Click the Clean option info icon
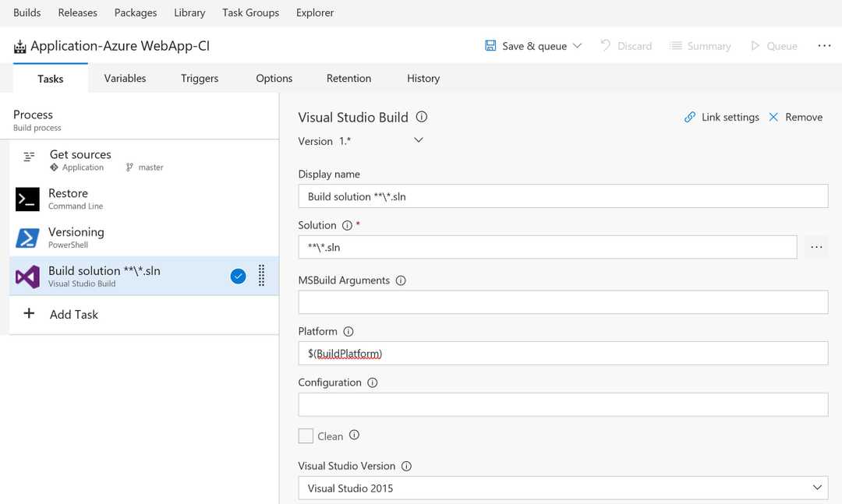The height and width of the screenshot is (504, 842). point(354,435)
